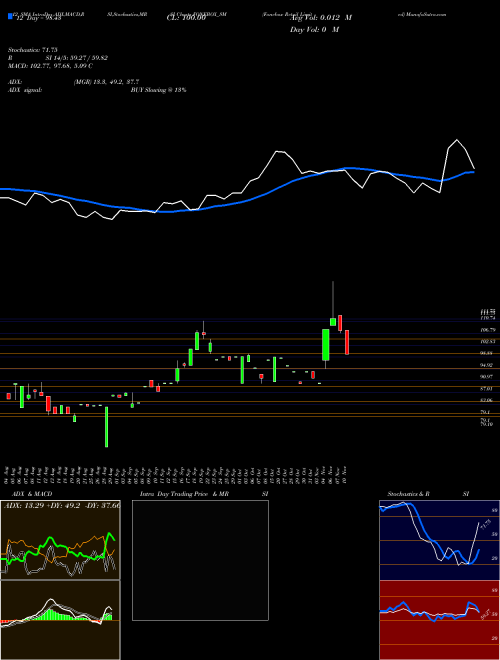This screenshot has width=500, height=660.
Task: Click the 90.97 price axis label
Action: point(488,377)
